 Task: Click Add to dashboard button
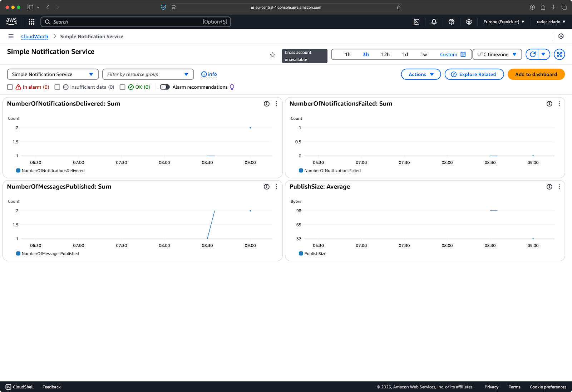pos(536,74)
